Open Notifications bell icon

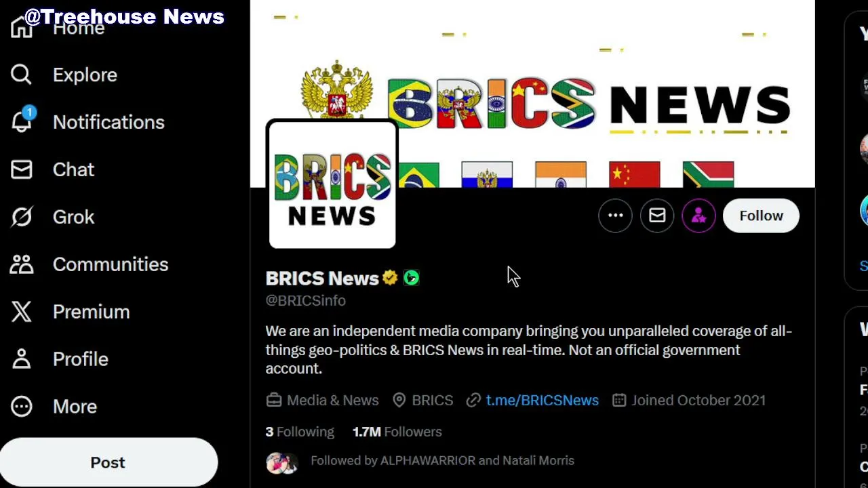[x=21, y=122]
